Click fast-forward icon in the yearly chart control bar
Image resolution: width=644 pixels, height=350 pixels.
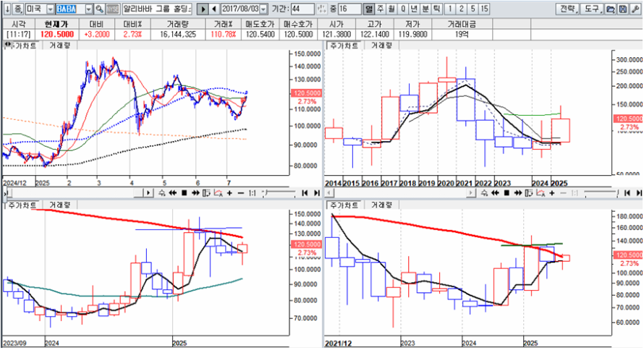(x=518, y=193)
